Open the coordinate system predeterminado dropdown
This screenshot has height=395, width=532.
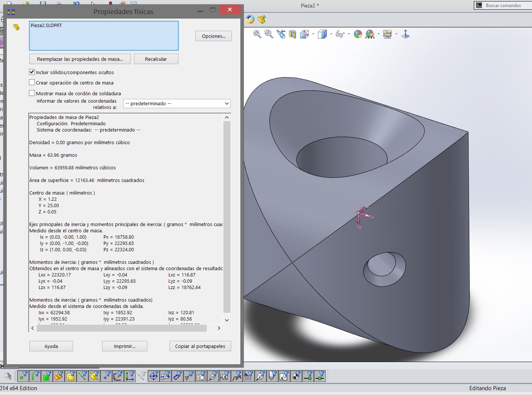177,103
